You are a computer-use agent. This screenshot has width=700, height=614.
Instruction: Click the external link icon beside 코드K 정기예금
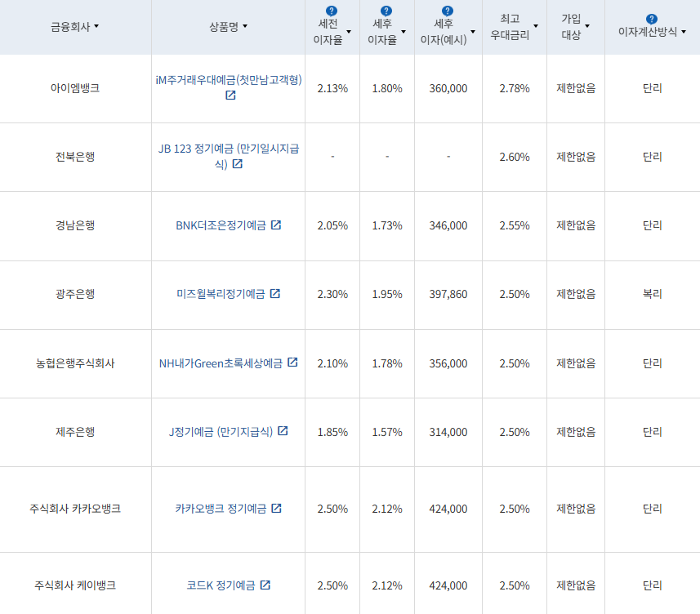[267, 583]
